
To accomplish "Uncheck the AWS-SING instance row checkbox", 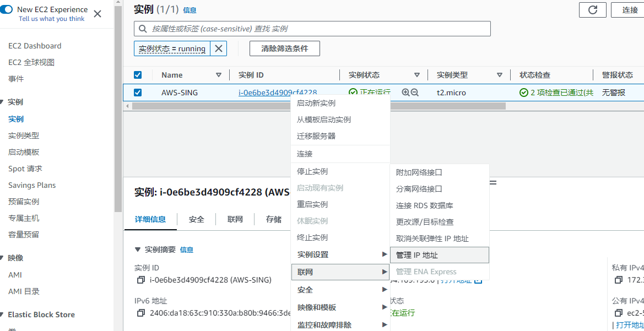I will pyautogui.click(x=138, y=93).
